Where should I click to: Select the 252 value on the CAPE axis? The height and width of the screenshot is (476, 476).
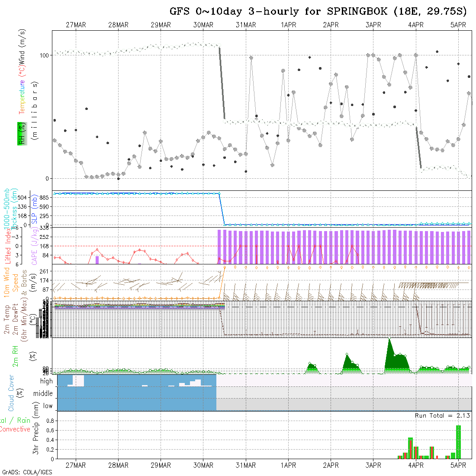tap(44, 237)
